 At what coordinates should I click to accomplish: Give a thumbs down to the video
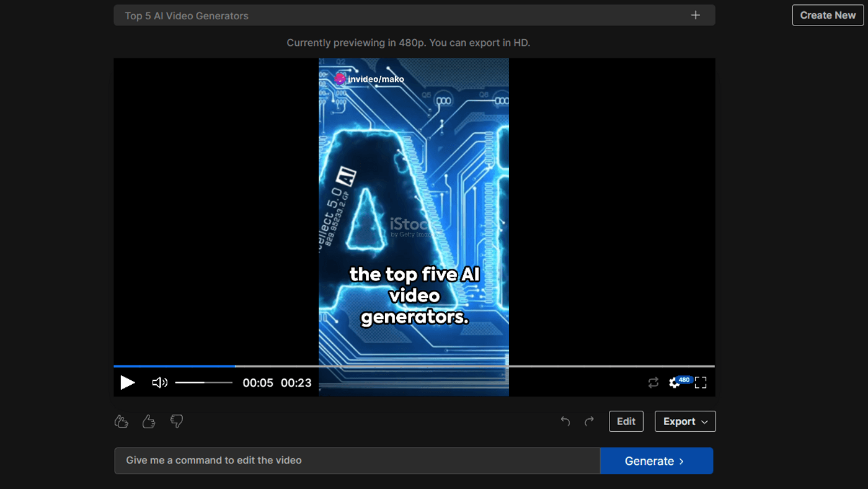[x=176, y=421]
